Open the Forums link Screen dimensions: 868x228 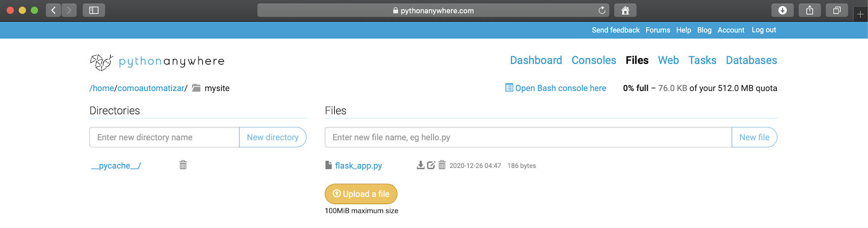[x=658, y=30]
